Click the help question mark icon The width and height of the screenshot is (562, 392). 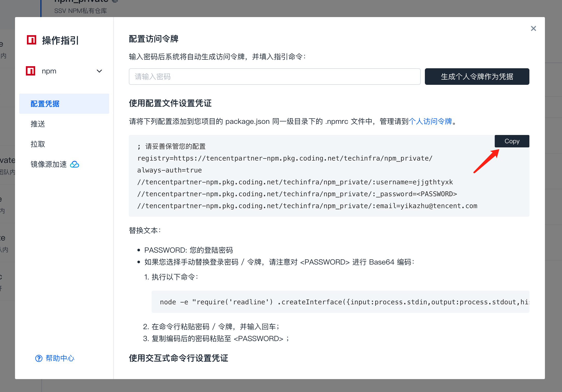click(x=39, y=358)
